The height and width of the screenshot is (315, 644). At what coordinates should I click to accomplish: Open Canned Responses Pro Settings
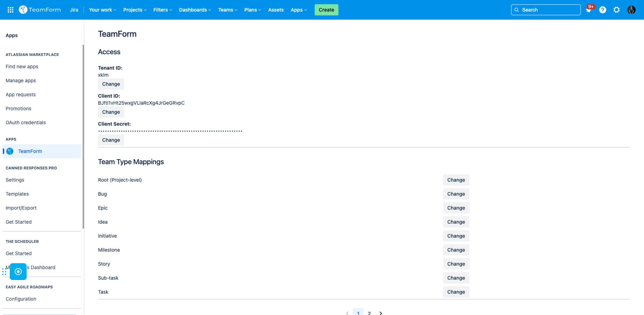[x=15, y=180]
